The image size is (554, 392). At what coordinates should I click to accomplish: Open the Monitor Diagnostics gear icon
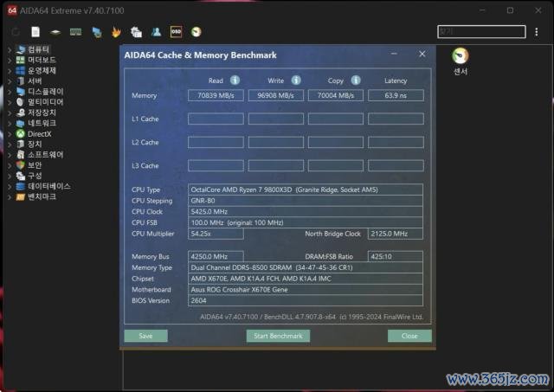[x=136, y=32]
